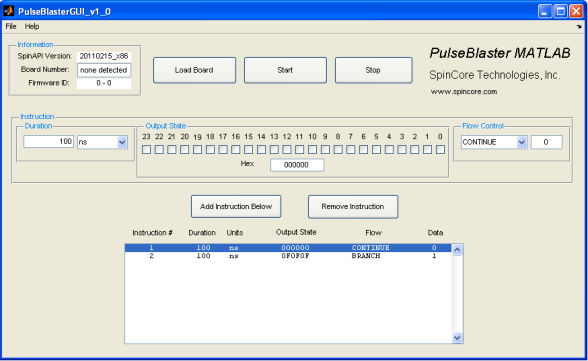Maximize the PulseBlasterGUI window

click(x=561, y=11)
